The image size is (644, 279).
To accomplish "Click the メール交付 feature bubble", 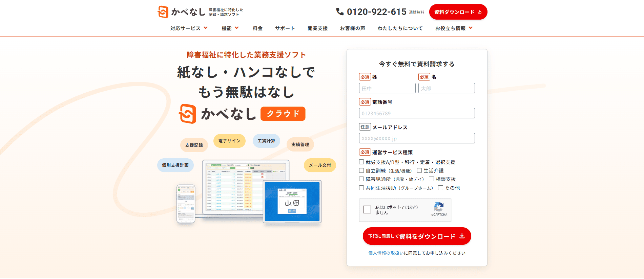I will pos(320,165).
